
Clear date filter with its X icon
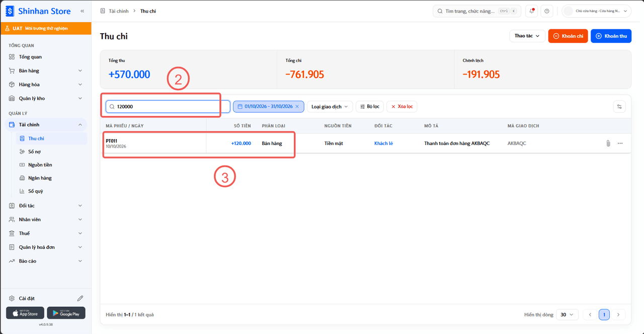(297, 106)
